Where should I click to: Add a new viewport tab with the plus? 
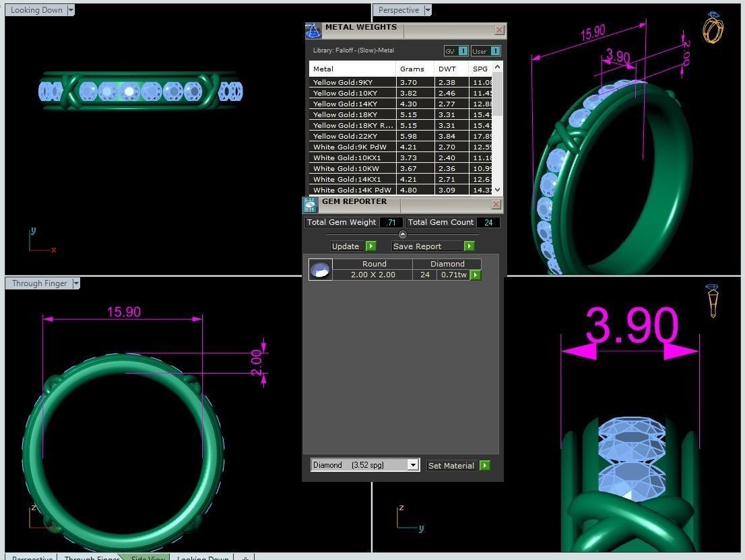[x=245, y=557]
